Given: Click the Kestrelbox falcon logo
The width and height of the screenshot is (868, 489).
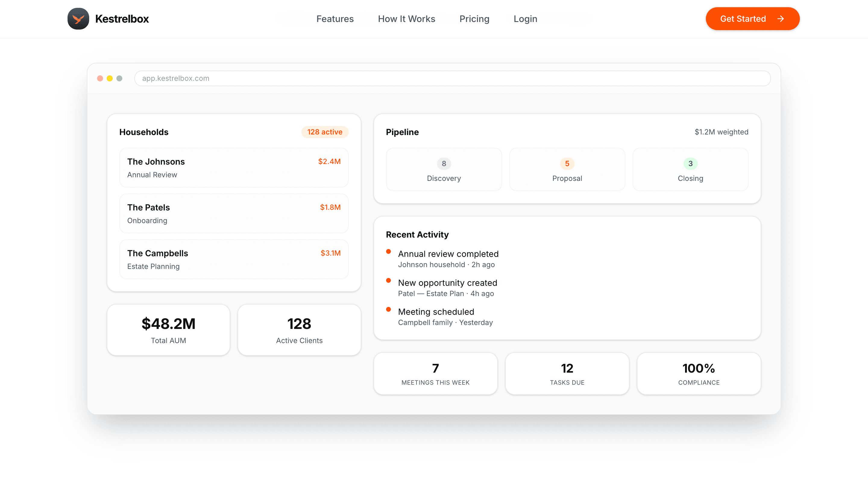Looking at the screenshot, I should point(78,18).
